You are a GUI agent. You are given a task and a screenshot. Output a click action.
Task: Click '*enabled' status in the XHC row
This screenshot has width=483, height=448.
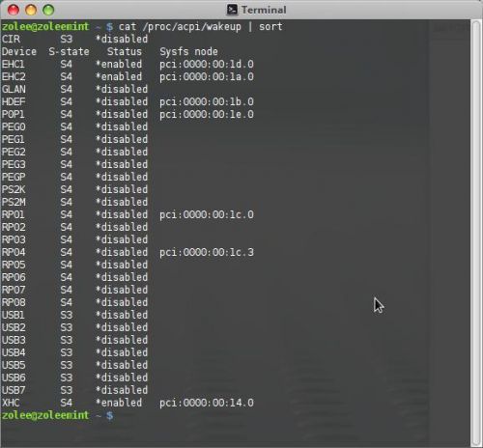tap(119, 403)
